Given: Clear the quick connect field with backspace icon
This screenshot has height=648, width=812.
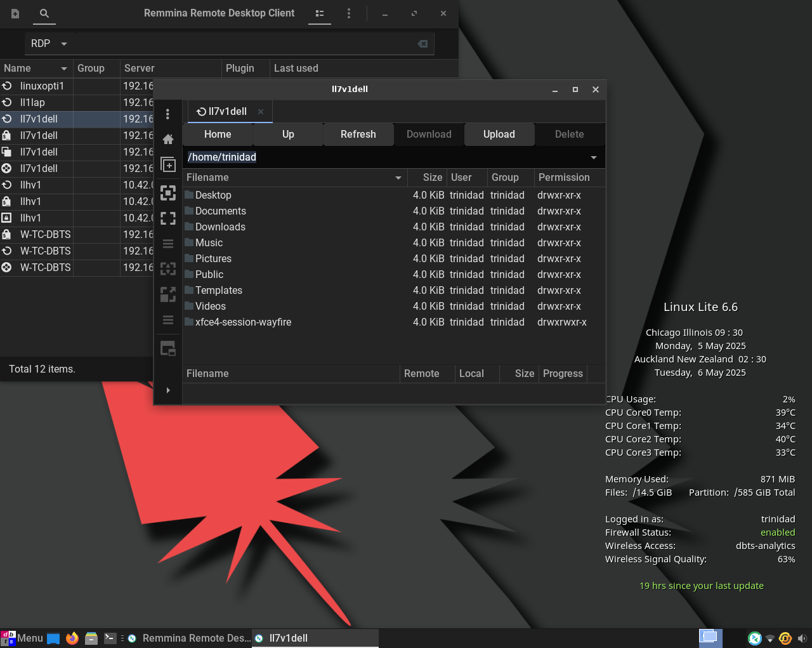Looking at the screenshot, I should pos(422,44).
